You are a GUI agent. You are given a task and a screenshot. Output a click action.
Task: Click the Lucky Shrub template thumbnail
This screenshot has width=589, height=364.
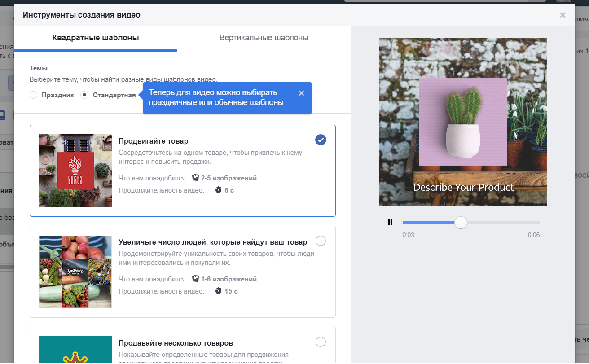pos(75,171)
